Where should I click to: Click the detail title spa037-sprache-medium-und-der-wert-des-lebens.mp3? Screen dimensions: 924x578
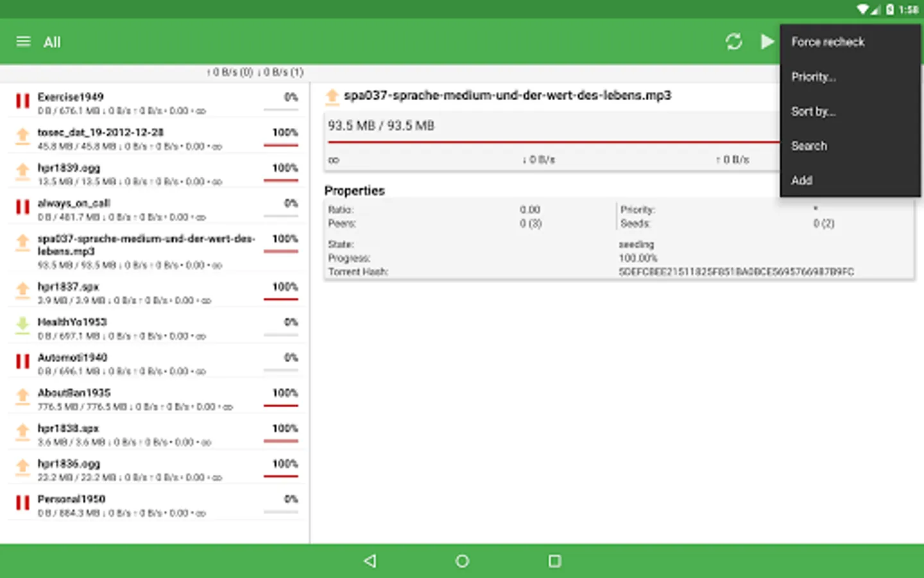(508, 96)
